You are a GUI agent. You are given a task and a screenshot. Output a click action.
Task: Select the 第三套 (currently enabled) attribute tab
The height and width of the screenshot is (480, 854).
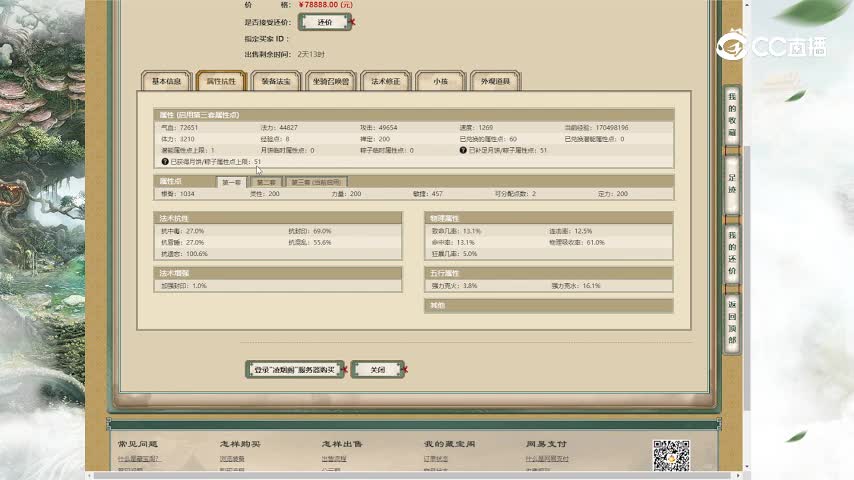click(316, 182)
